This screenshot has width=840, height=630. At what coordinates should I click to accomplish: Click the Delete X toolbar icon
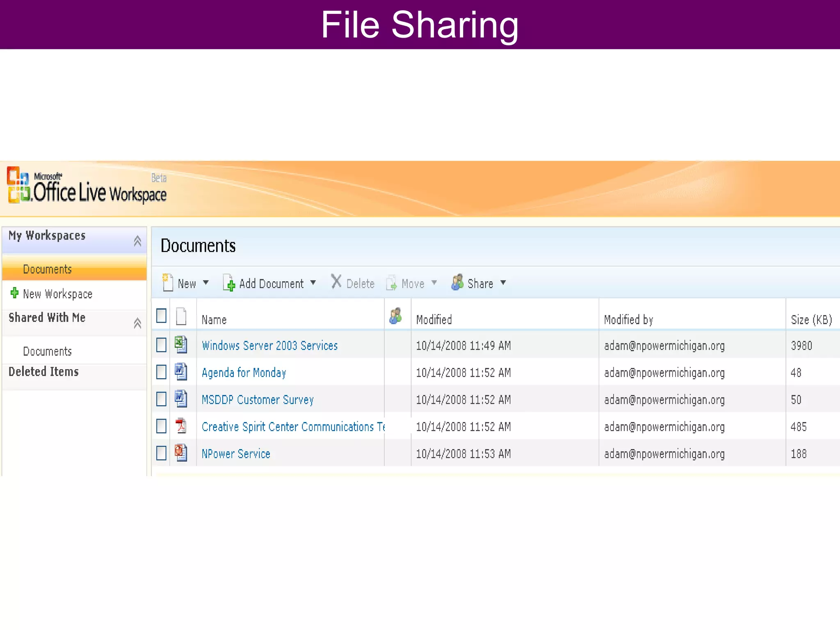coord(336,282)
